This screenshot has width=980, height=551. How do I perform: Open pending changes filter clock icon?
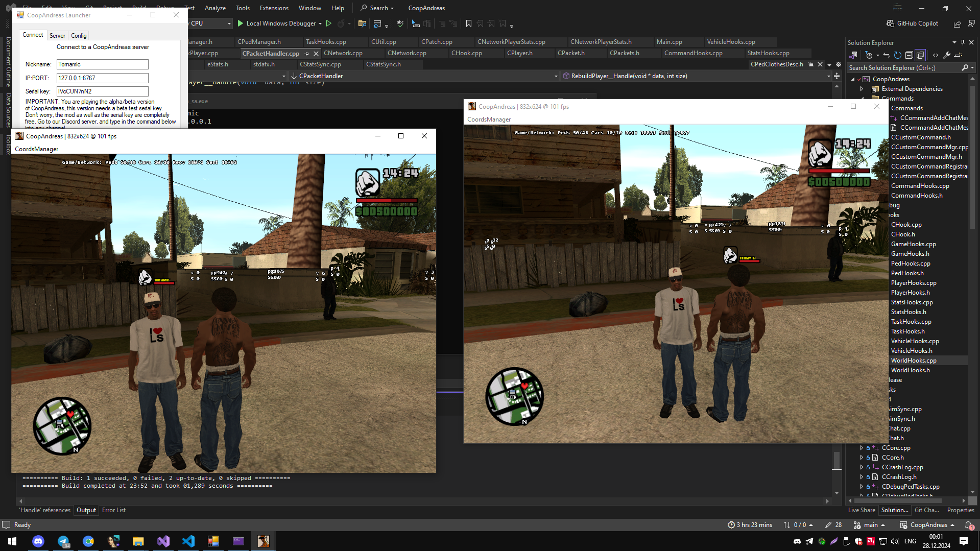(869, 55)
